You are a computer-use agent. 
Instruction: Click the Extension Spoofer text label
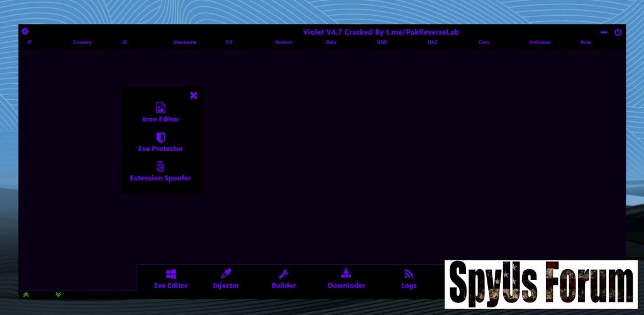[160, 179]
